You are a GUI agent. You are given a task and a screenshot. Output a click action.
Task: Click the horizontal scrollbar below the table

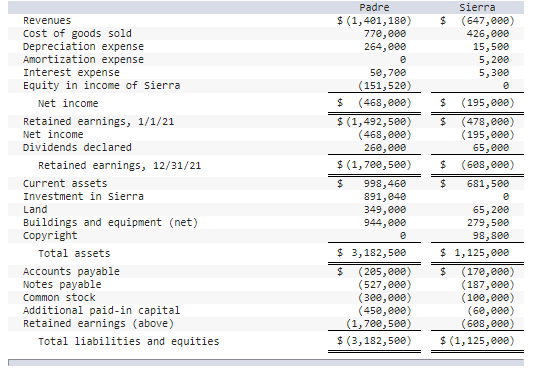[266, 363]
